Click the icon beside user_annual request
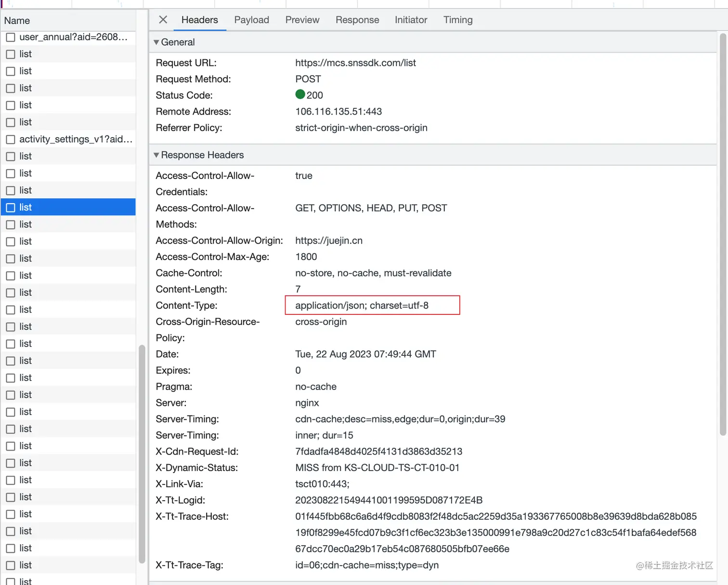Viewport: 728px width, 585px height. pyautogui.click(x=11, y=37)
